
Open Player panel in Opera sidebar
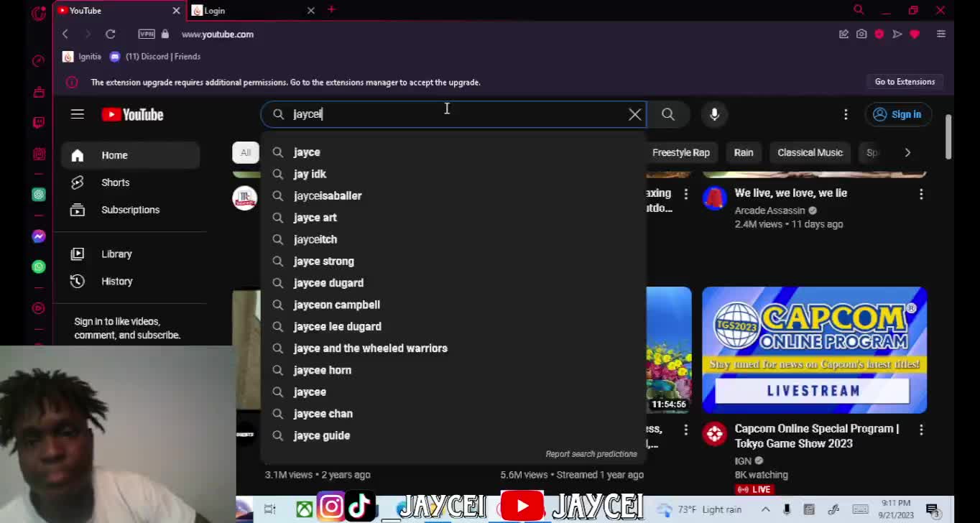coord(39,308)
